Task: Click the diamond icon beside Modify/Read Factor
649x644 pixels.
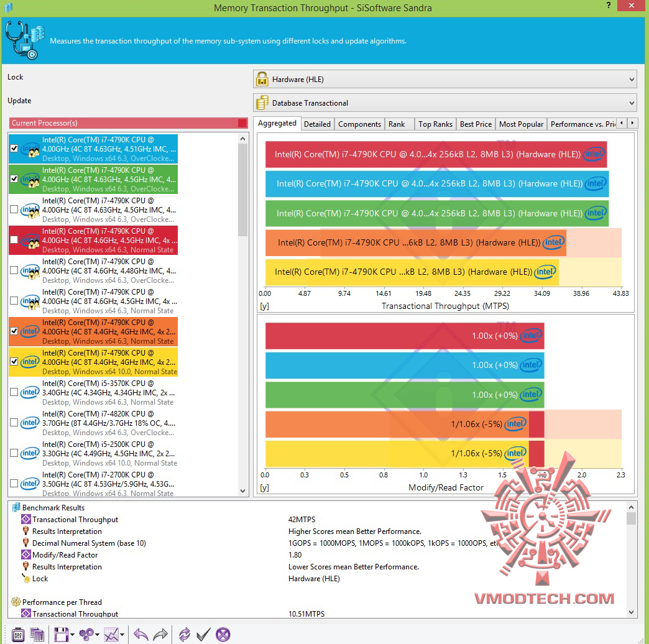Action: coord(26,554)
